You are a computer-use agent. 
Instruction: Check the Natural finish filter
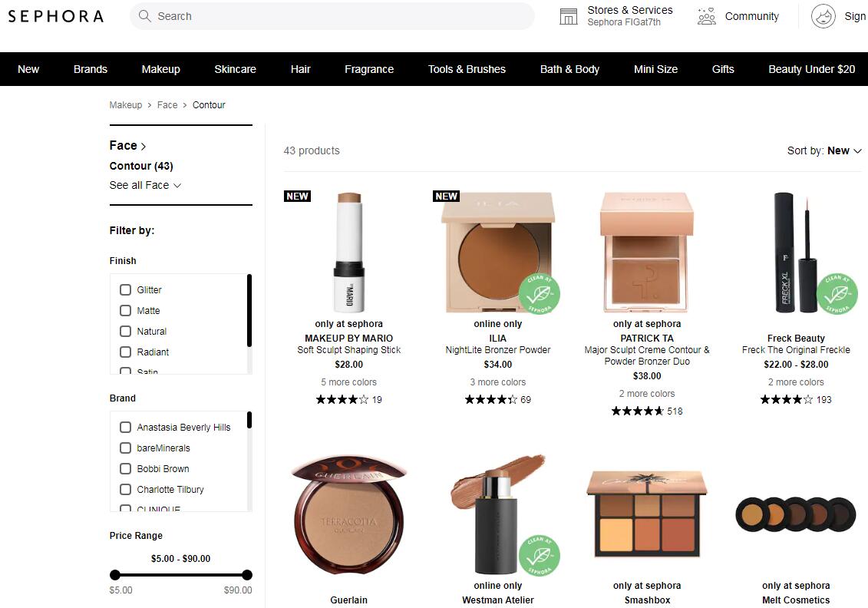click(x=126, y=331)
